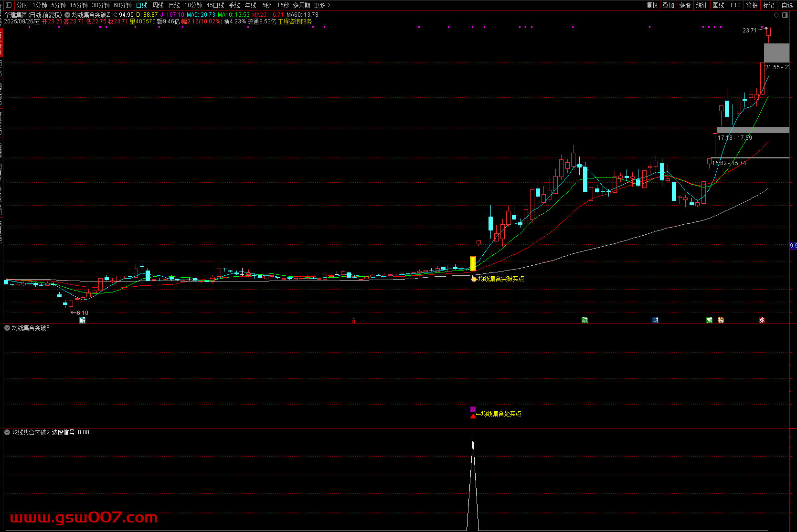Select the 15秒 period
797x532 pixels.
click(x=283, y=5)
